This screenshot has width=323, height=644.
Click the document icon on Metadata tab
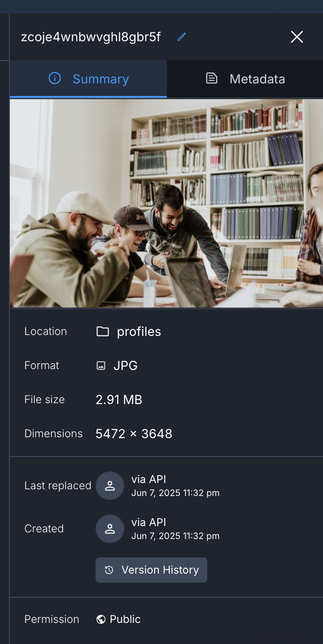click(x=211, y=78)
